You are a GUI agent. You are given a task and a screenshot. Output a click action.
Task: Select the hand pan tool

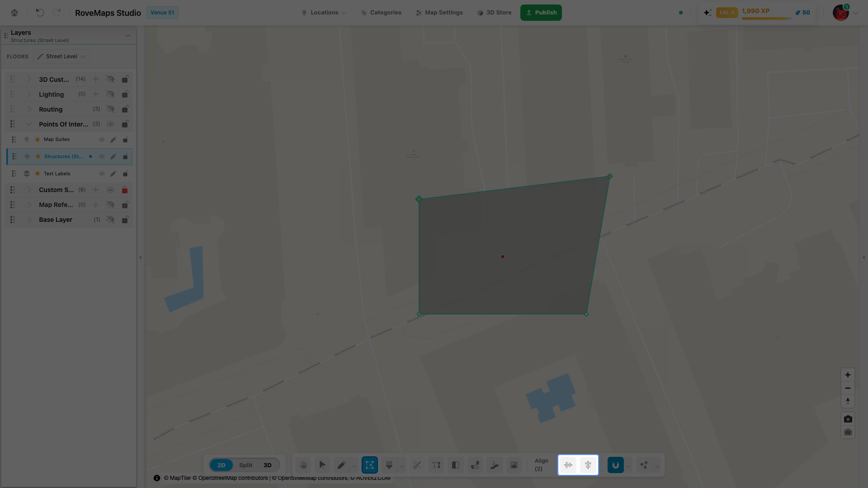[x=303, y=465]
